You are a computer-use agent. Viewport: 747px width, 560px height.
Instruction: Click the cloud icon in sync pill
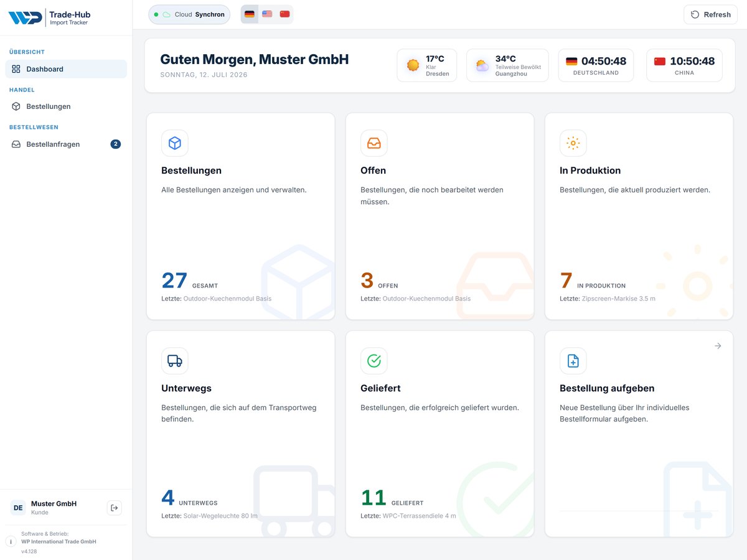(x=167, y=14)
